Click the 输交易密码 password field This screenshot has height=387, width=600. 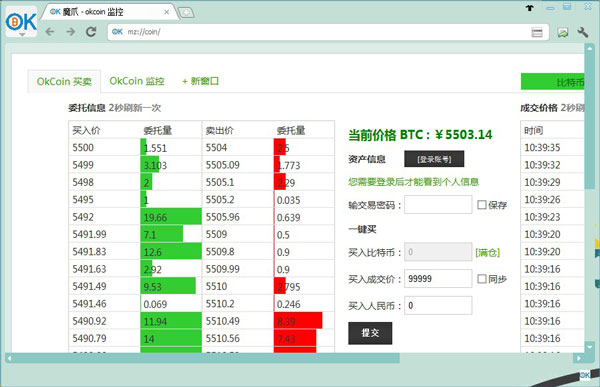(438, 205)
